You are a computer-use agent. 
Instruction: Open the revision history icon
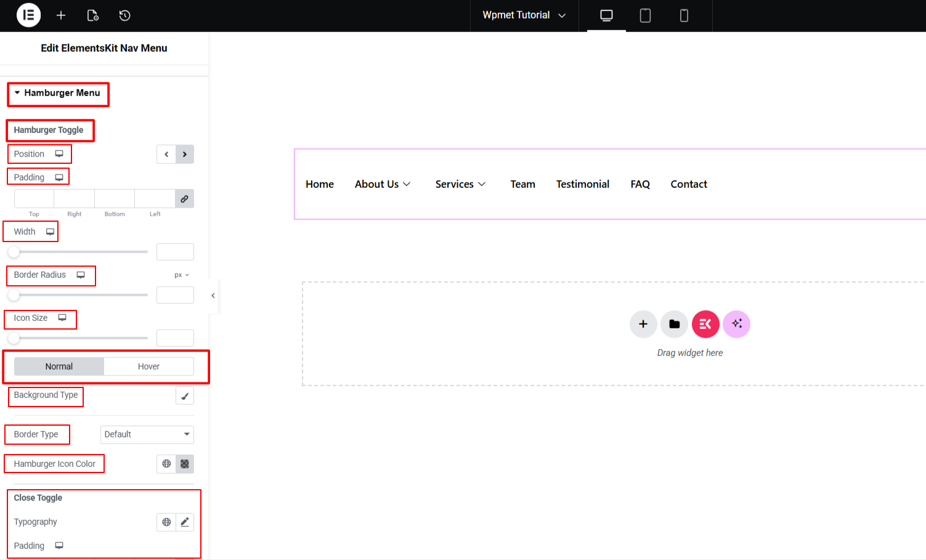(125, 15)
